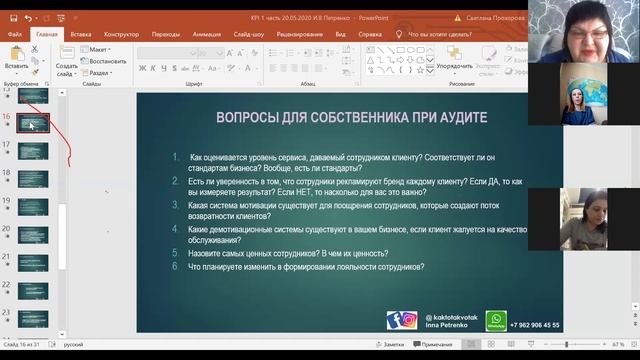Click the Восстановить reset button

pyautogui.click(x=103, y=61)
